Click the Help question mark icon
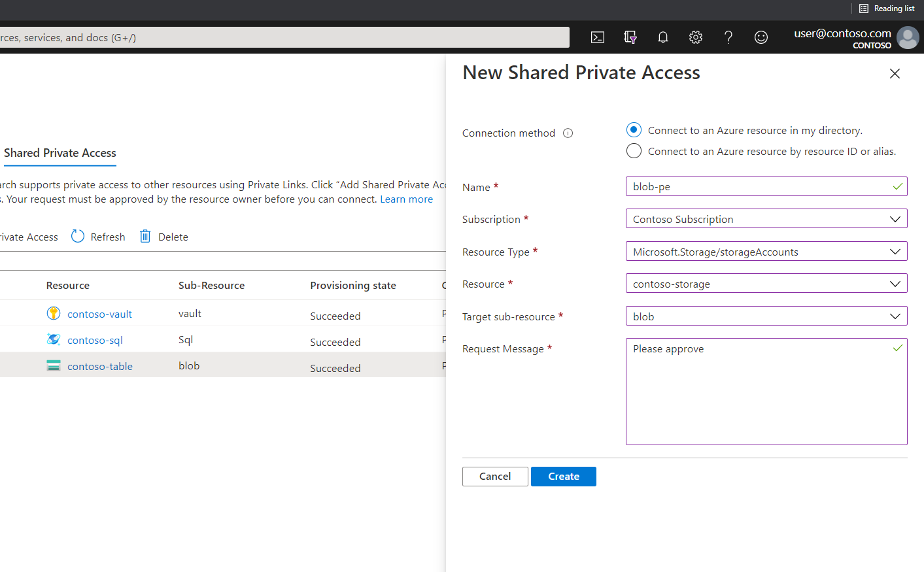This screenshot has width=924, height=572. pyautogui.click(x=728, y=37)
